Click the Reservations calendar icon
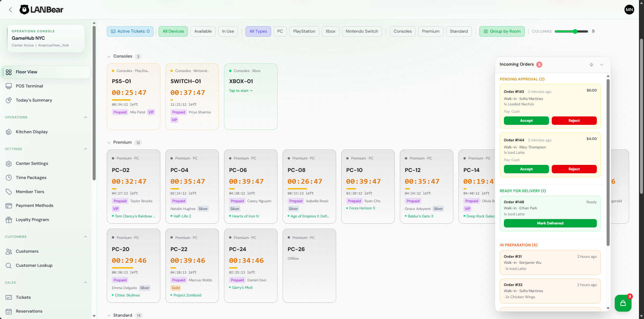The image size is (644, 319). pyautogui.click(x=9, y=311)
